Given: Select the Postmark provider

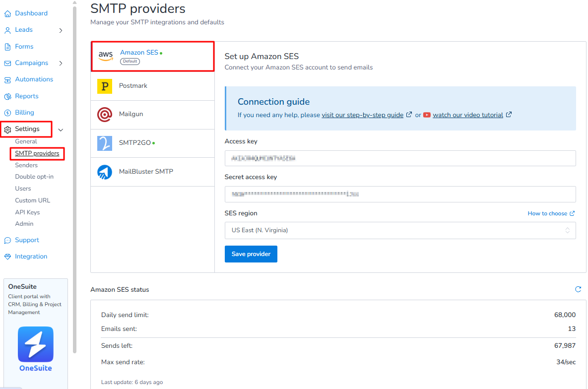Looking at the screenshot, I should [x=153, y=86].
